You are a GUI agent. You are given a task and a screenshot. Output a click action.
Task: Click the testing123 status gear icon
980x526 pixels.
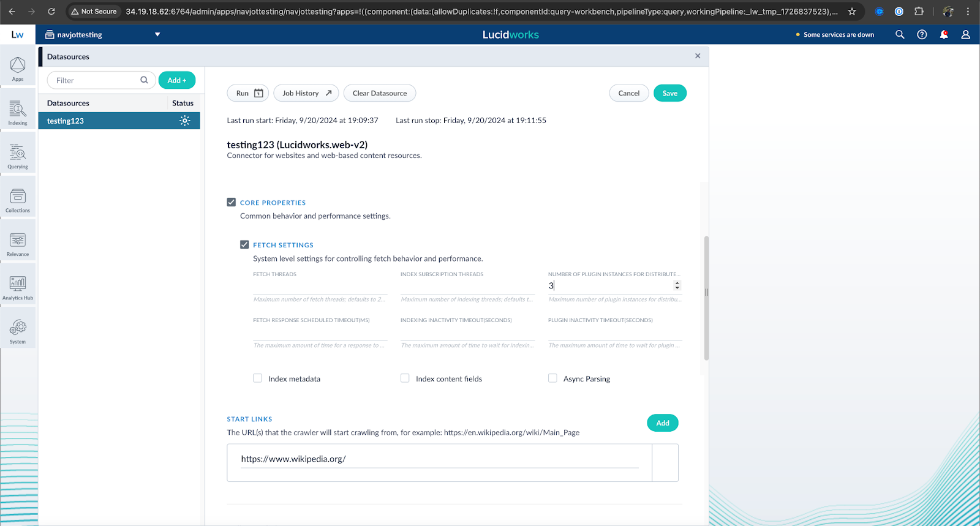coord(184,121)
